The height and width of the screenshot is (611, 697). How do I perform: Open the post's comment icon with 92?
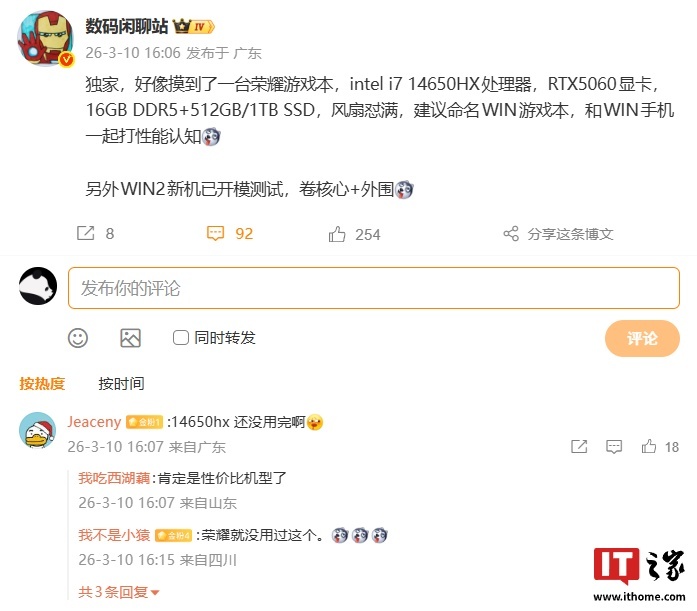click(x=216, y=233)
